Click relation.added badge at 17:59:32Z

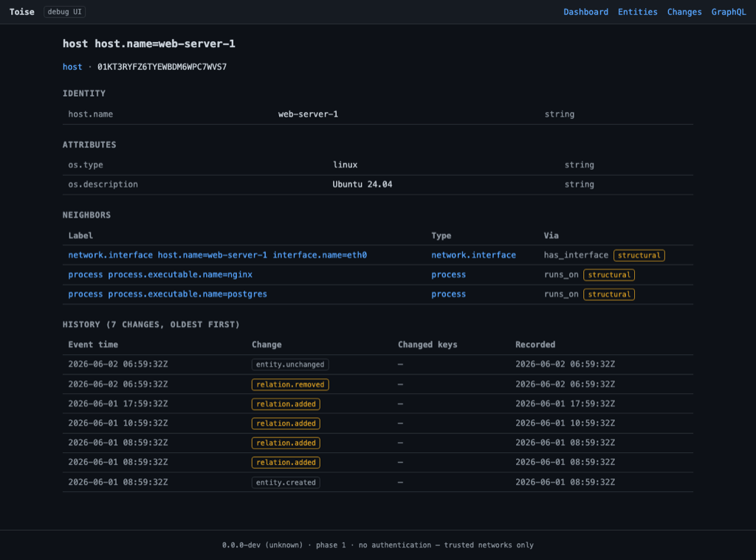(x=286, y=404)
